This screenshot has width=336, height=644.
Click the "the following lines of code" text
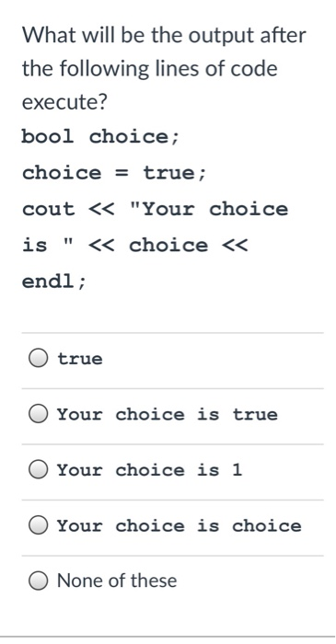(x=149, y=68)
